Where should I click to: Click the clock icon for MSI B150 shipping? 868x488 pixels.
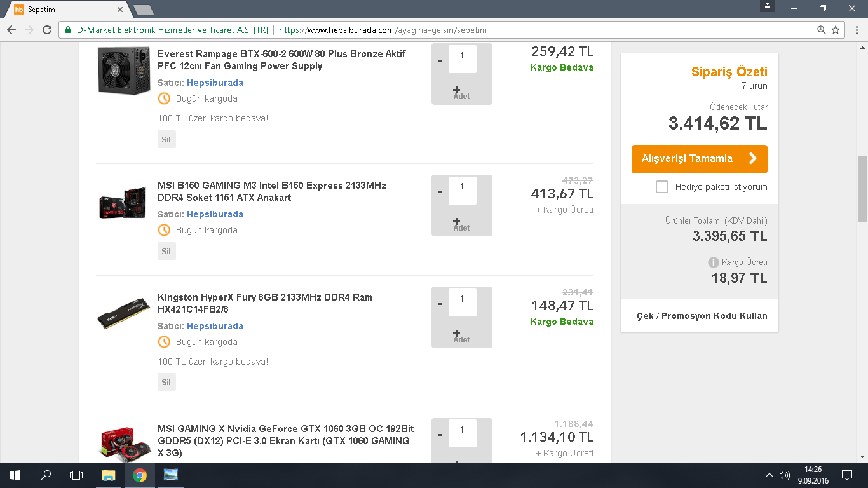(x=164, y=230)
